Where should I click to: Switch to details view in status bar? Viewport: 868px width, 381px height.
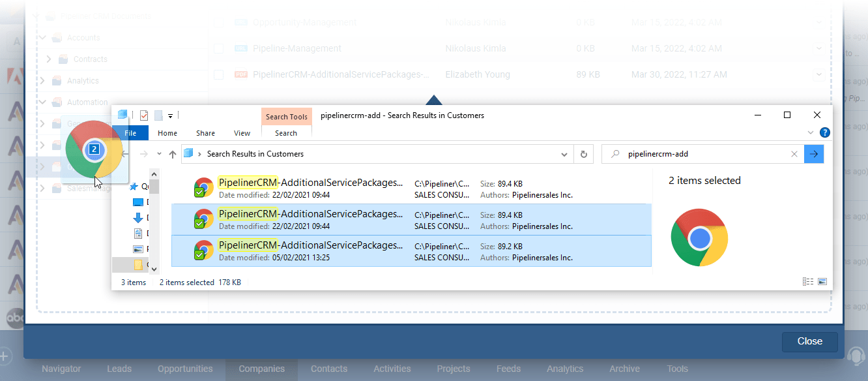(x=808, y=281)
